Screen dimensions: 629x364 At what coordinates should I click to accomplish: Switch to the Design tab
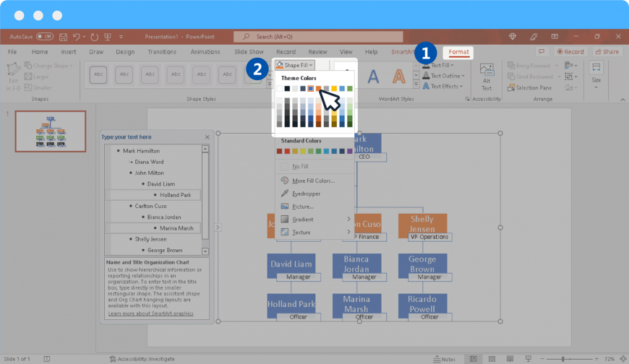coord(125,52)
